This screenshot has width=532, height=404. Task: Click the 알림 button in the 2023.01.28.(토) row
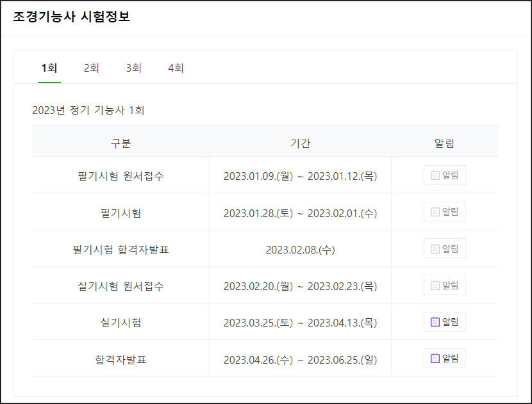[444, 212]
